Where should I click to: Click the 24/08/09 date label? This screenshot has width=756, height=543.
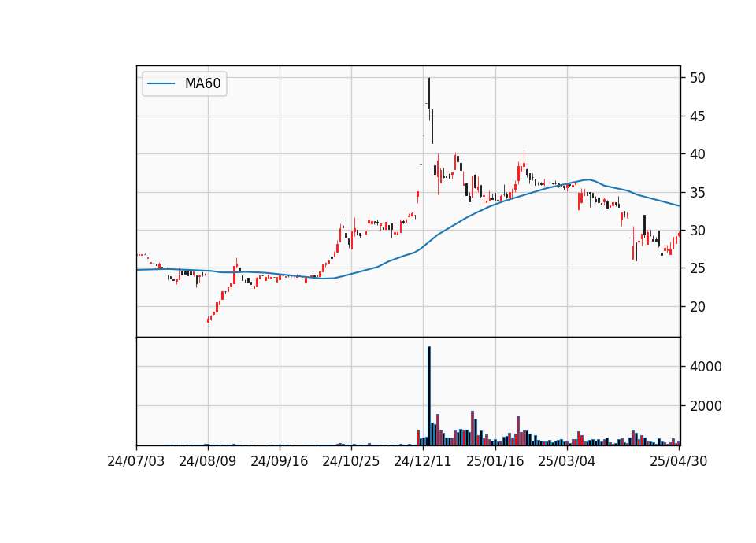coord(208,461)
